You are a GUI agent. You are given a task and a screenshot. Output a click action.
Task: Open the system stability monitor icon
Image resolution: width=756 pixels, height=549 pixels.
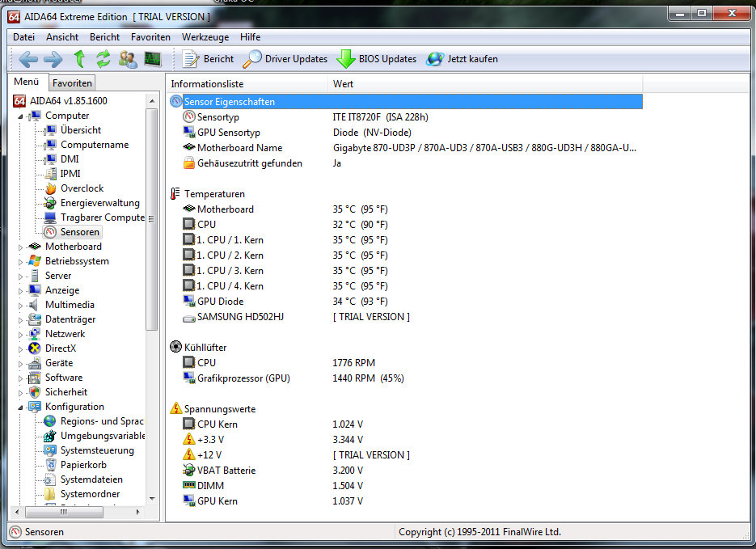[153, 59]
